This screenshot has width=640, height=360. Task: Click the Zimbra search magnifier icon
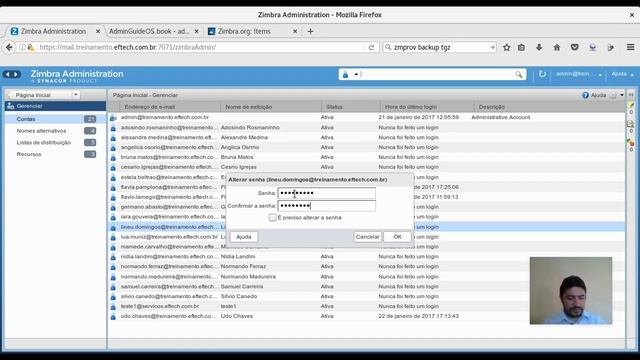(518, 75)
